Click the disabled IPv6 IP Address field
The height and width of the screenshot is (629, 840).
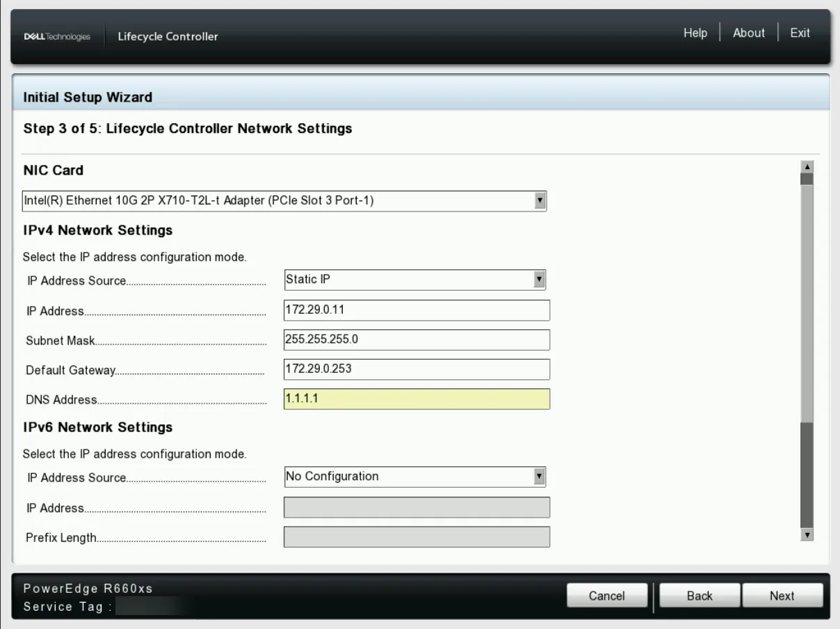(x=417, y=507)
